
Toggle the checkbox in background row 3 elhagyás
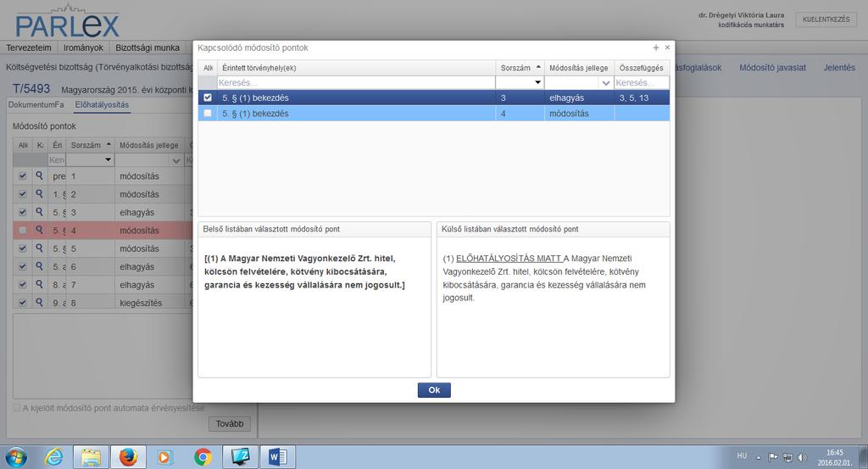pos(23,212)
